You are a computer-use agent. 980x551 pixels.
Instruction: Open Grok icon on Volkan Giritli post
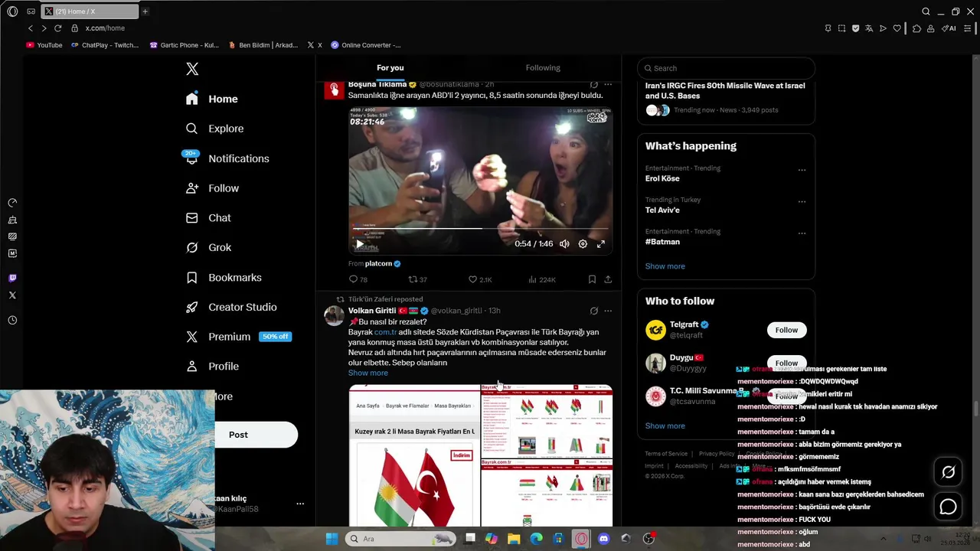tap(593, 311)
